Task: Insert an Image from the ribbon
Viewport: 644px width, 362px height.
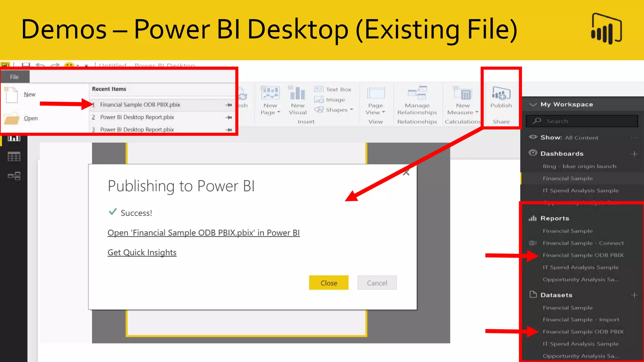Action: click(330, 100)
